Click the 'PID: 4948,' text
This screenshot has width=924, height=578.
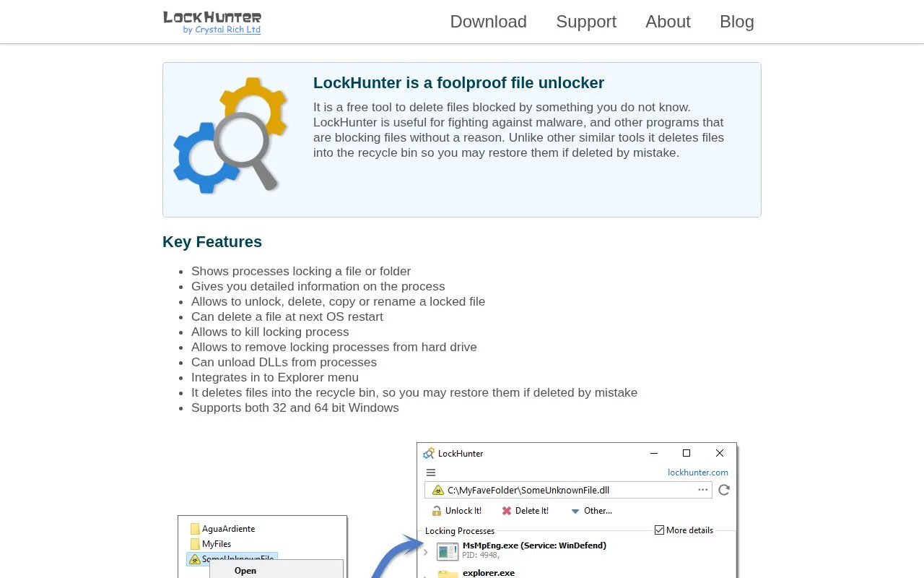coord(481,555)
